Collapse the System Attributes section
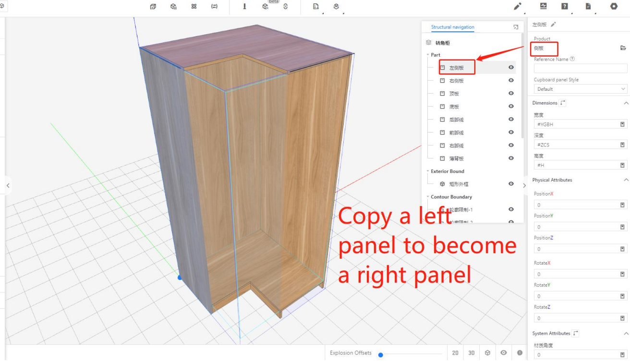The image size is (630, 364). pos(626,333)
